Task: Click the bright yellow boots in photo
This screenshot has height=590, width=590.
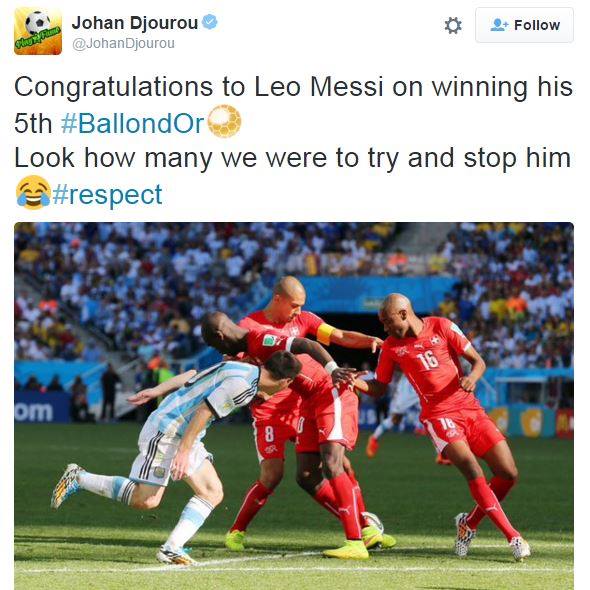Action: coord(346,551)
